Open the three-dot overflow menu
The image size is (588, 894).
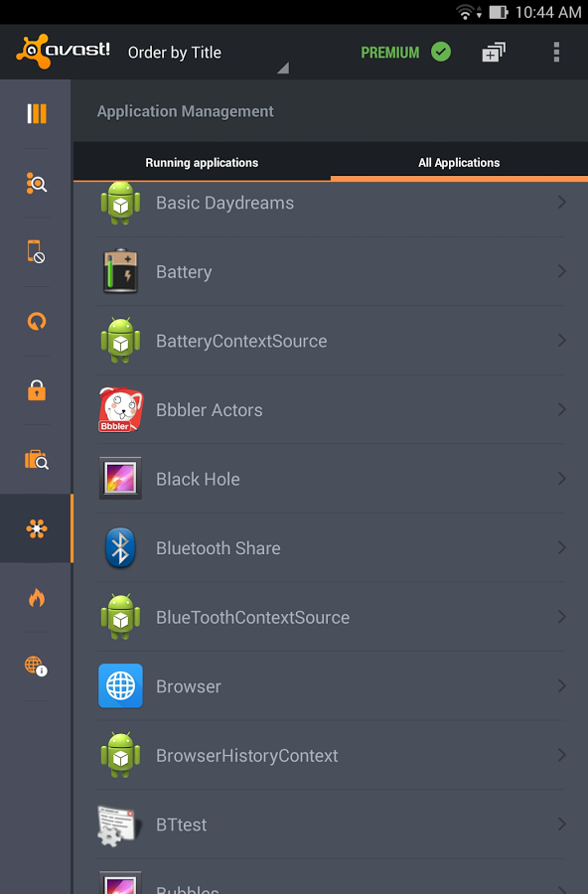tap(556, 52)
